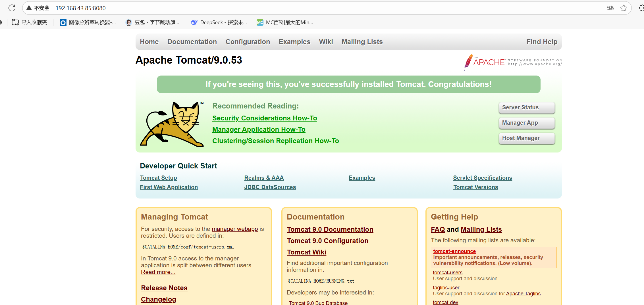Open Manager Application How-To link
The image size is (644, 305).
point(259,129)
